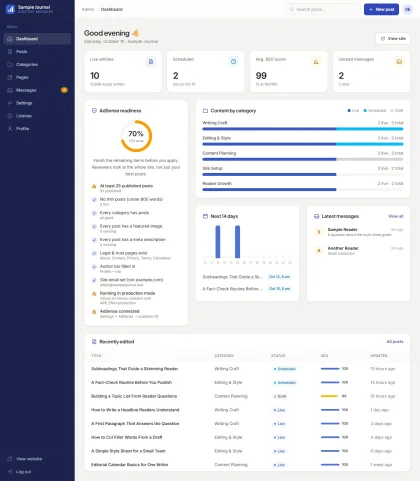Image resolution: width=420 pixels, height=481 pixels.
Task: Click the check mark for No thin posts
Action: pos(94,200)
